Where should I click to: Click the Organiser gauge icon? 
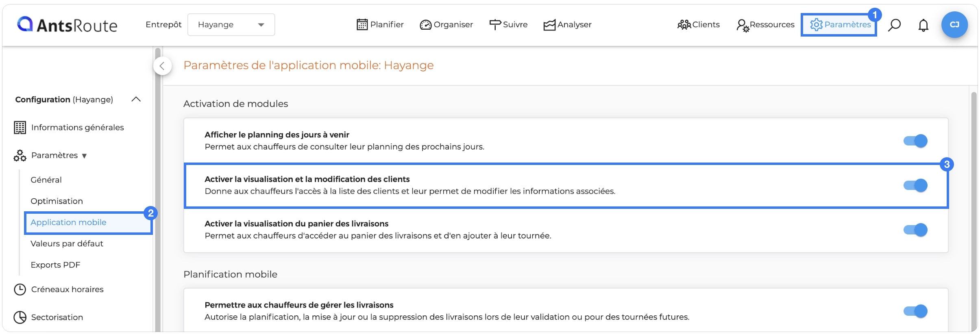425,25
